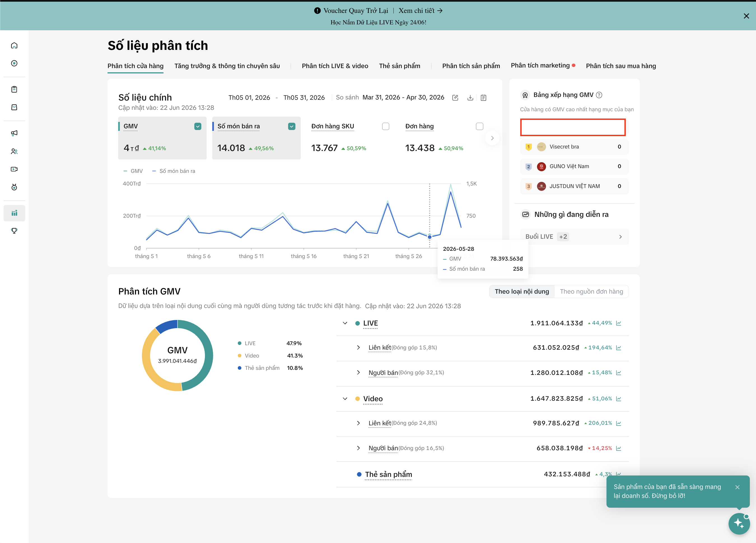
Task: Click the Xem chi tiết banner link
Action: [421, 11]
